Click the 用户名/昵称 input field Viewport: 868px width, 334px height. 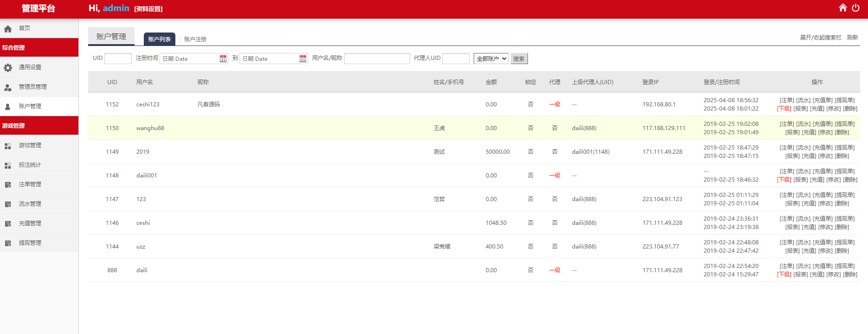377,59
